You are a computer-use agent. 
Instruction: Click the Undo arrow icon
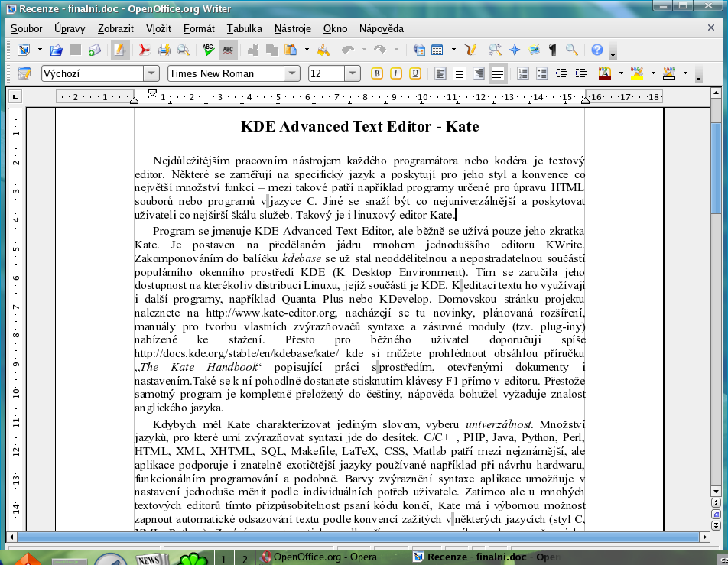tap(348, 50)
